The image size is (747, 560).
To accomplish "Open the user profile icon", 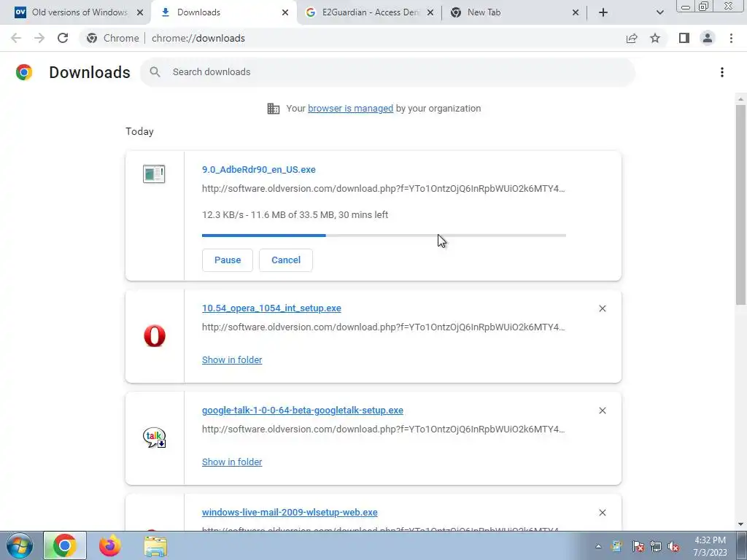I will (708, 38).
